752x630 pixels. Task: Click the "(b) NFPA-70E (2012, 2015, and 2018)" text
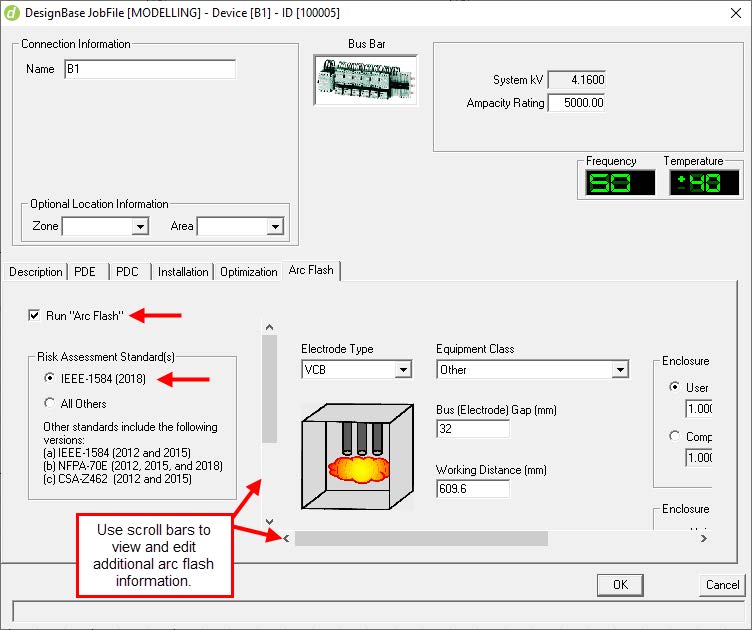point(133,466)
